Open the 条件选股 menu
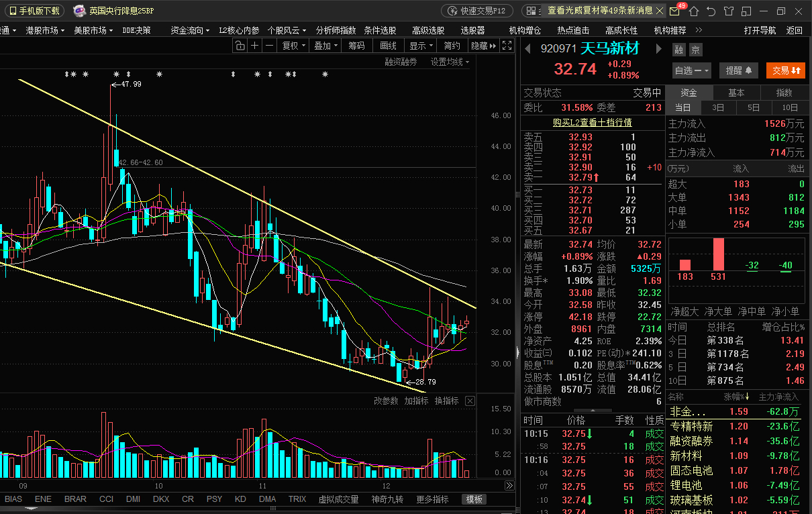Viewport: 812px width, 514px height. tap(380, 30)
